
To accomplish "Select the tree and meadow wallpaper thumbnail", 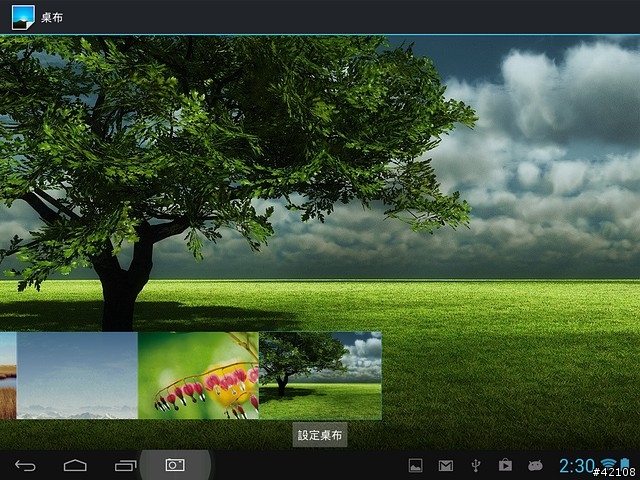I will (320, 376).
